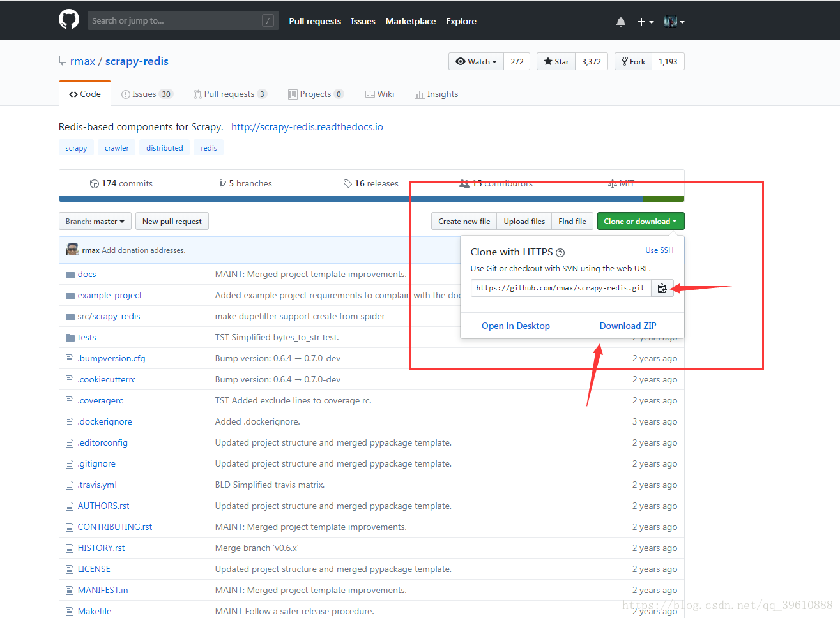This screenshot has width=840, height=618.
Task: Open Explore in top navigation
Action: [461, 21]
